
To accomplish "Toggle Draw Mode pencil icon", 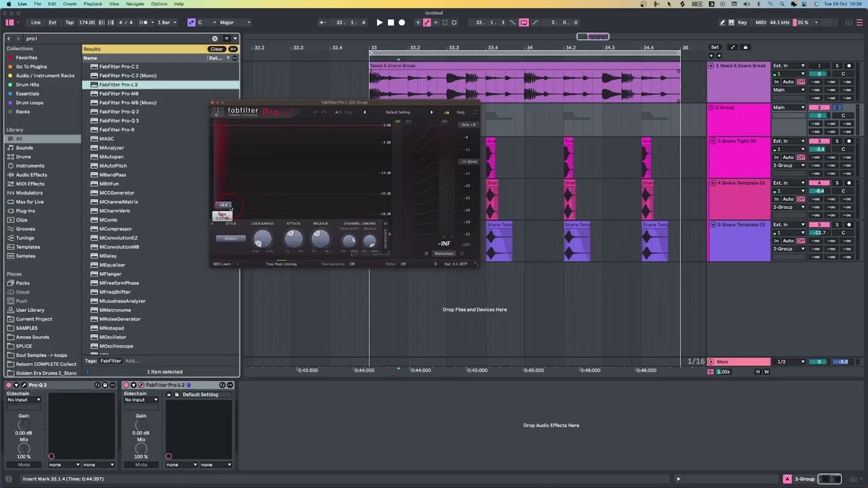I will point(722,22).
